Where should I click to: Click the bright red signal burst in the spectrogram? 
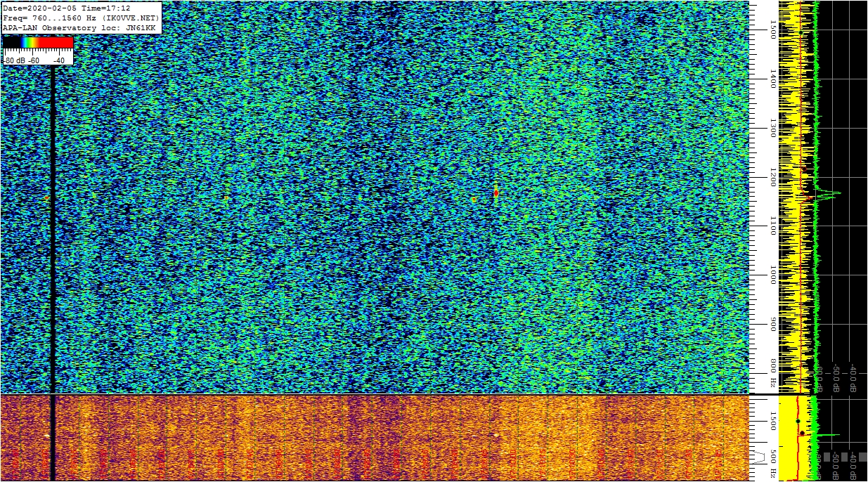(496, 192)
